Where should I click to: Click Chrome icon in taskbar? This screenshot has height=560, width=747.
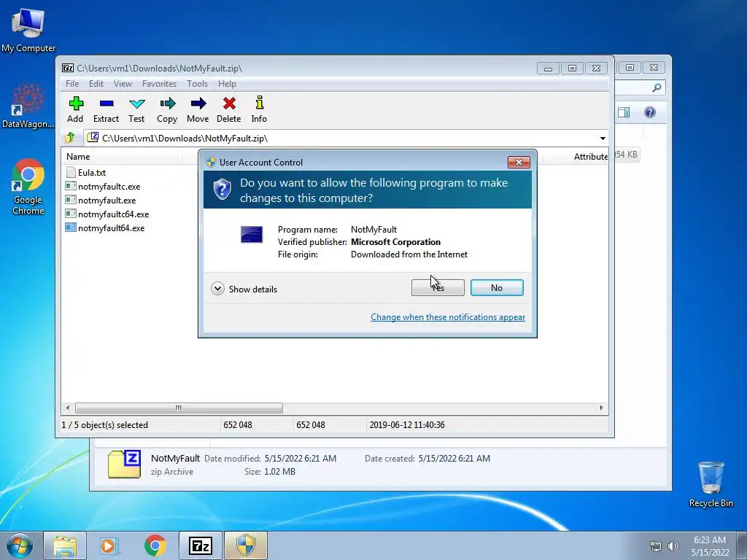click(155, 545)
